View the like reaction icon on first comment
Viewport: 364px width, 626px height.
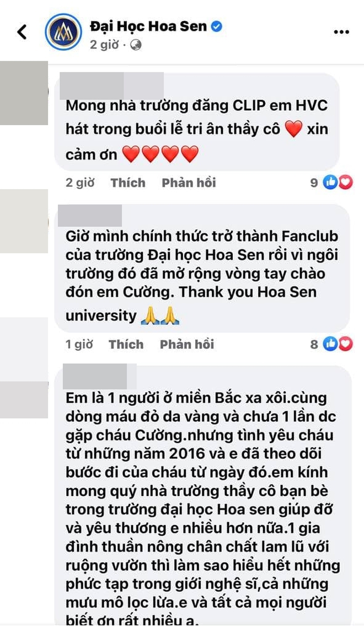point(330,182)
